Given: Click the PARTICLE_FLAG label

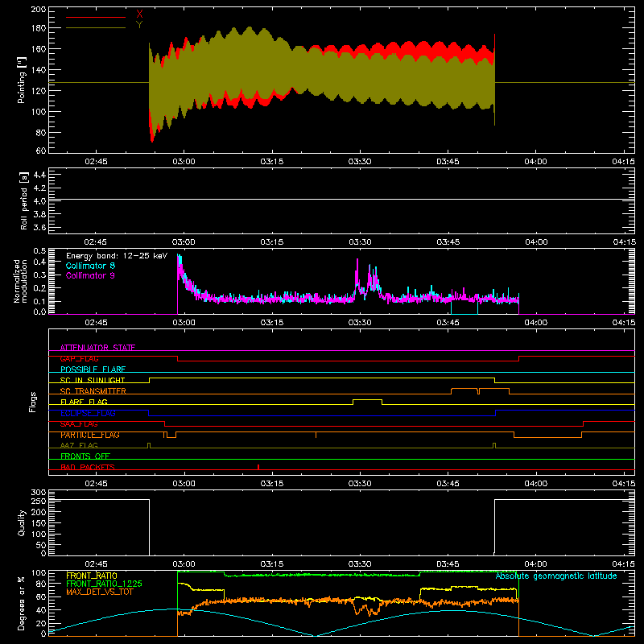Looking at the screenshot, I should click(90, 435).
